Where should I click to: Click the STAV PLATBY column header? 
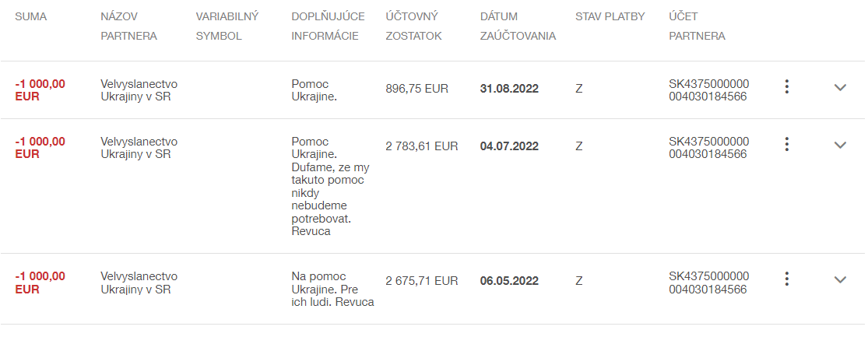(610, 16)
